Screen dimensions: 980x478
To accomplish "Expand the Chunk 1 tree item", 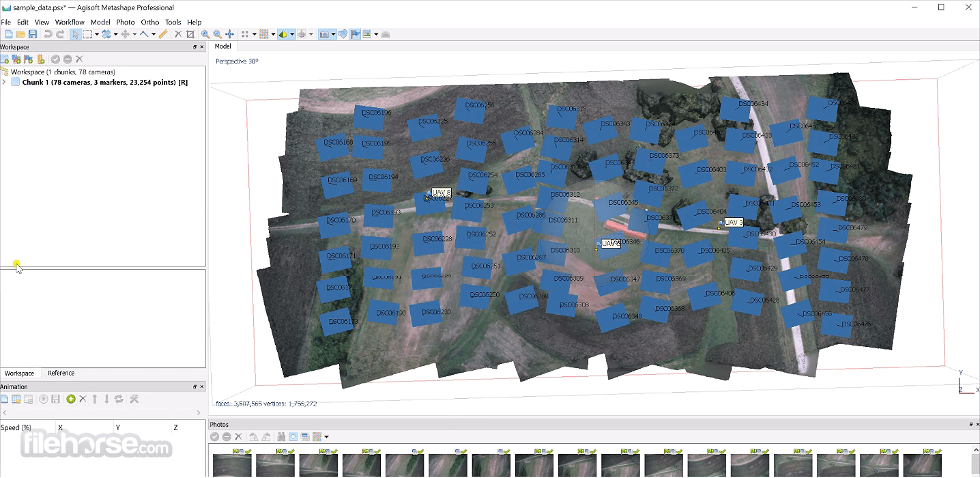I will (5, 83).
